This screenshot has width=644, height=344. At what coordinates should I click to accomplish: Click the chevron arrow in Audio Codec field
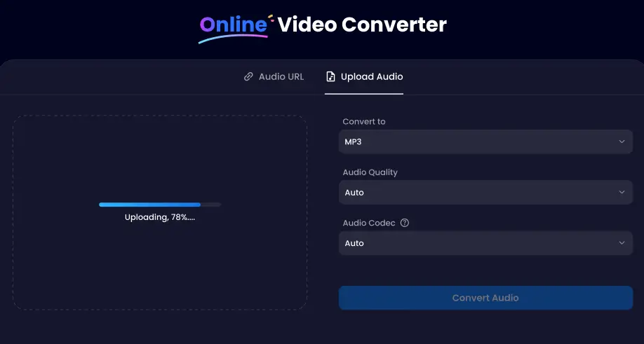622,243
